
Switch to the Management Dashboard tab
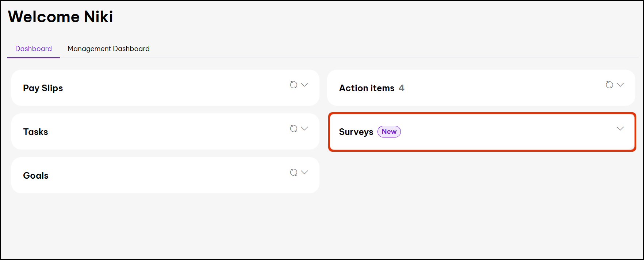coord(108,48)
